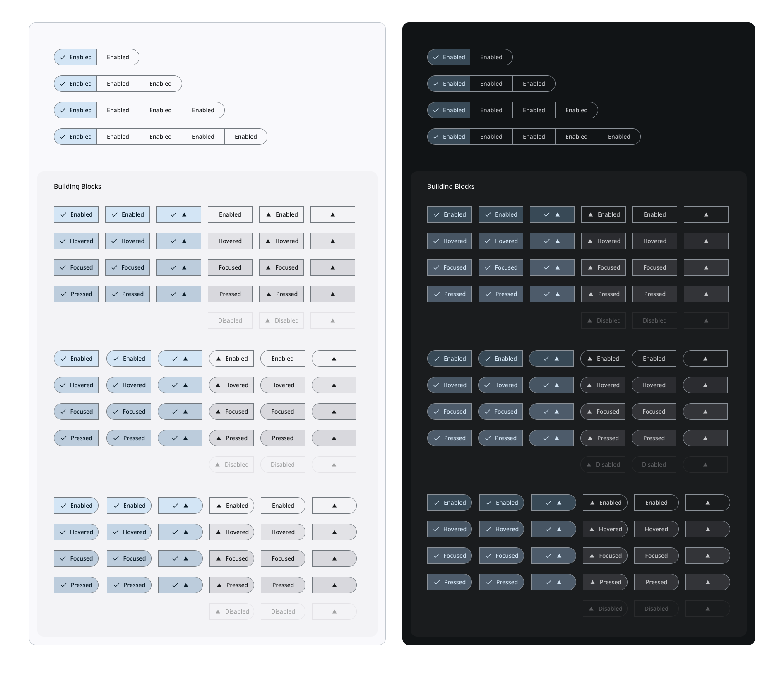Screen dimensions: 784x674
Task: Toggle checked Enabled segment in dark five-segment button
Action: pos(449,137)
